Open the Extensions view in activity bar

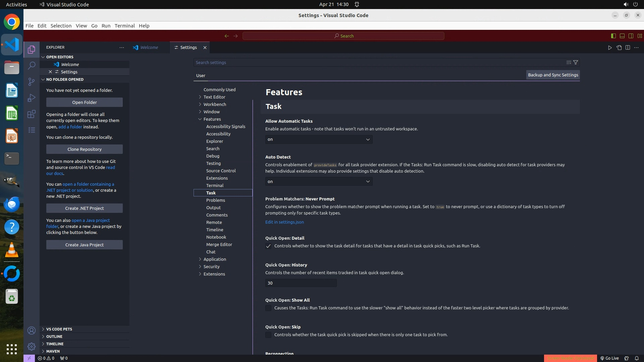pos(32,114)
